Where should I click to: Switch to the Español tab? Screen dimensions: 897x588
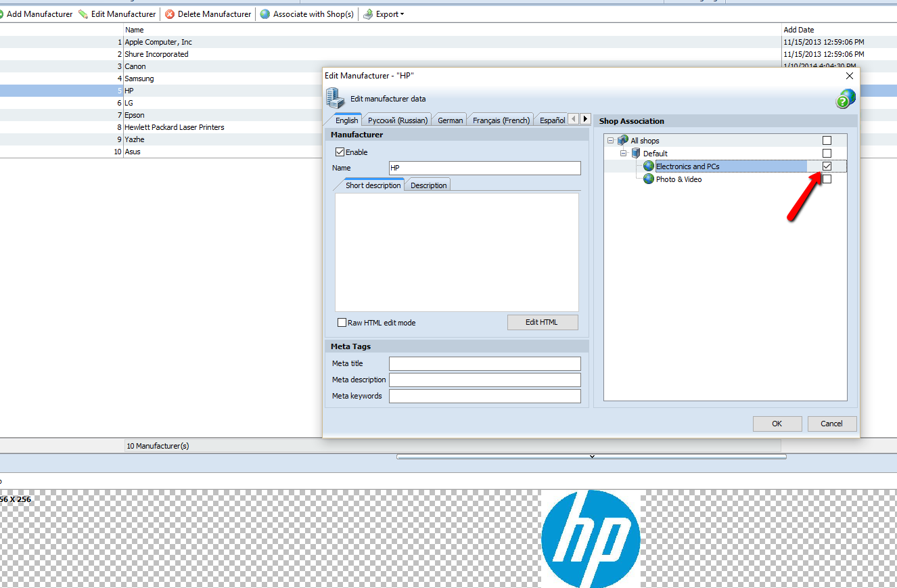(x=552, y=120)
